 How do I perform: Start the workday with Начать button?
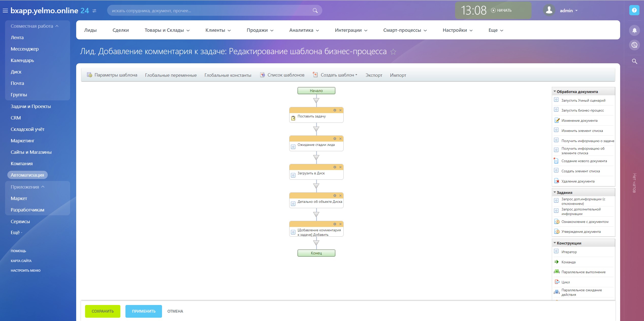pyautogui.click(x=501, y=10)
